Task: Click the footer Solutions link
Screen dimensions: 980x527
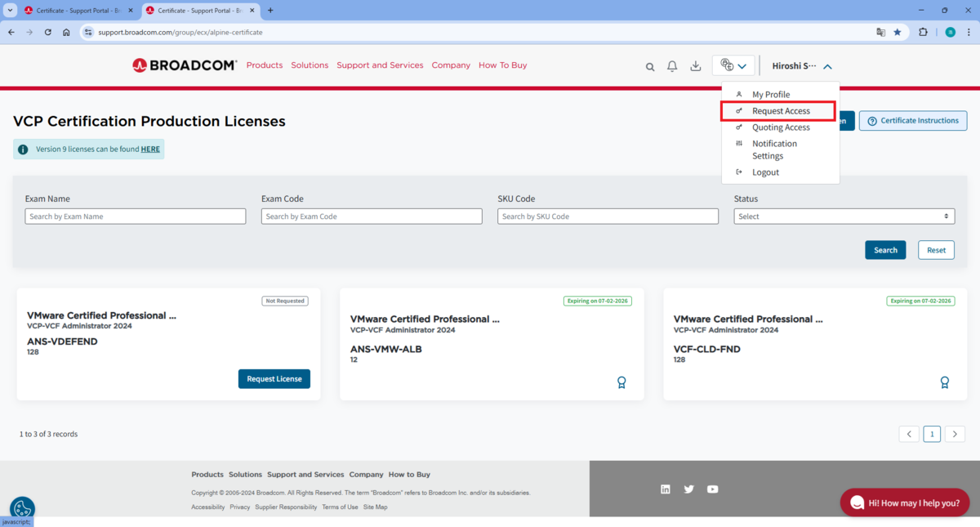Action: point(245,475)
